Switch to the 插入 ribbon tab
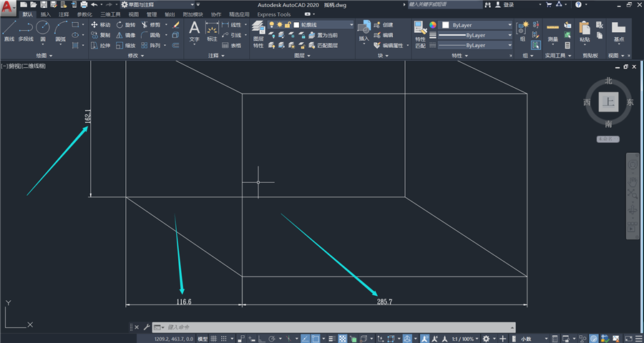The width and height of the screenshot is (644, 343). [x=46, y=14]
